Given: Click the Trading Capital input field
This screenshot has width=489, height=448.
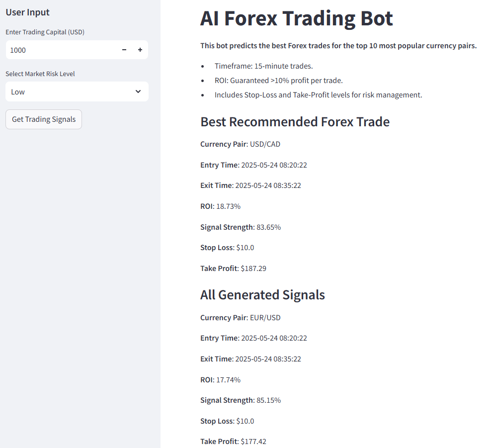Looking at the screenshot, I should point(60,50).
